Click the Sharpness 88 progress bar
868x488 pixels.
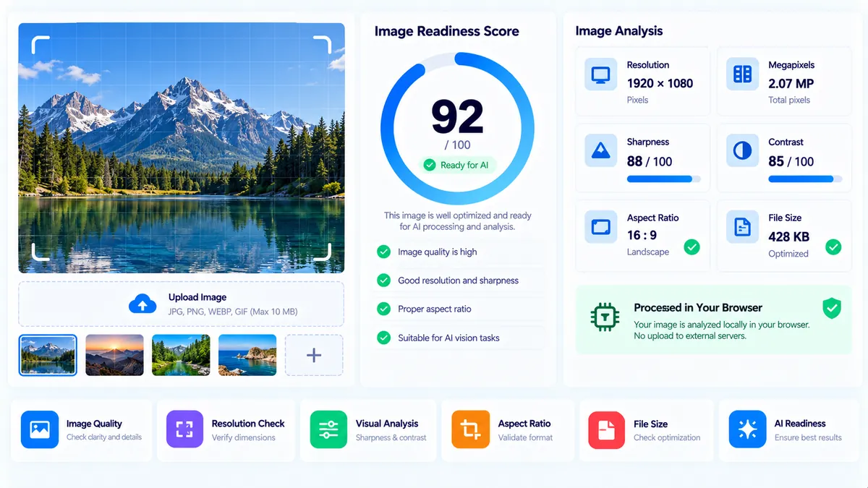(663, 179)
